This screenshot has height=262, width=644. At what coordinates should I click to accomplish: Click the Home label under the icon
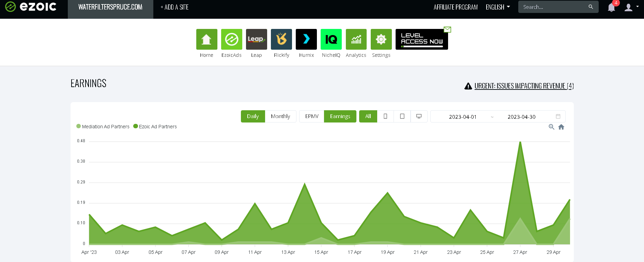coord(206,55)
